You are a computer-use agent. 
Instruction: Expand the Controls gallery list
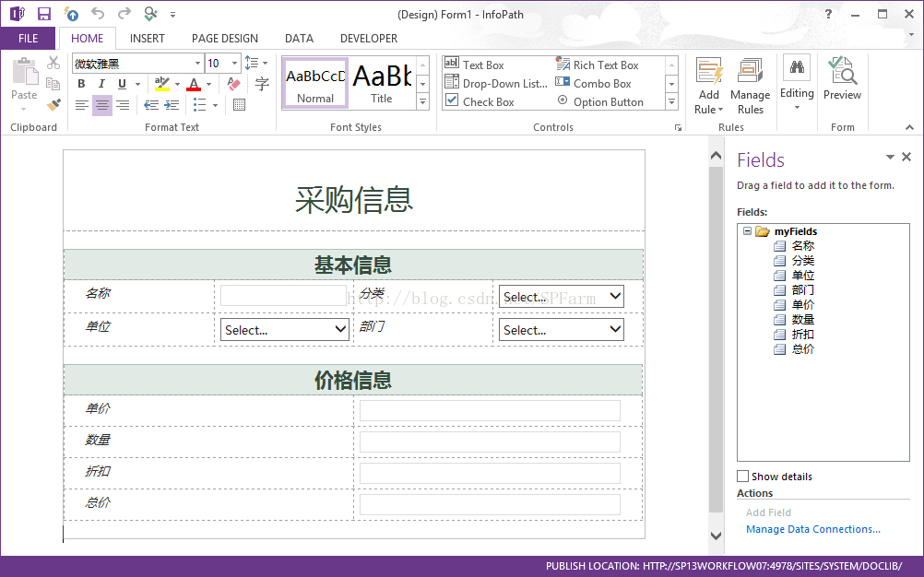[671, 102]
